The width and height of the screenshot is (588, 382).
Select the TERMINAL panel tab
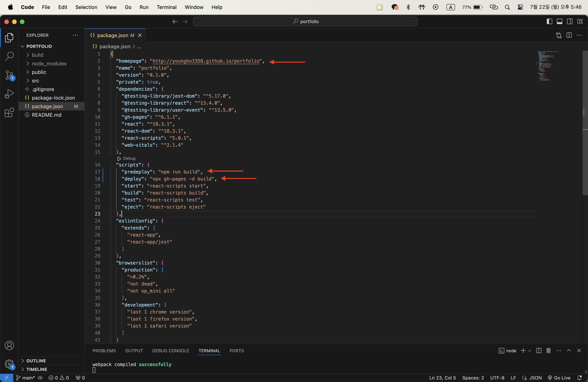coord(209,351)
